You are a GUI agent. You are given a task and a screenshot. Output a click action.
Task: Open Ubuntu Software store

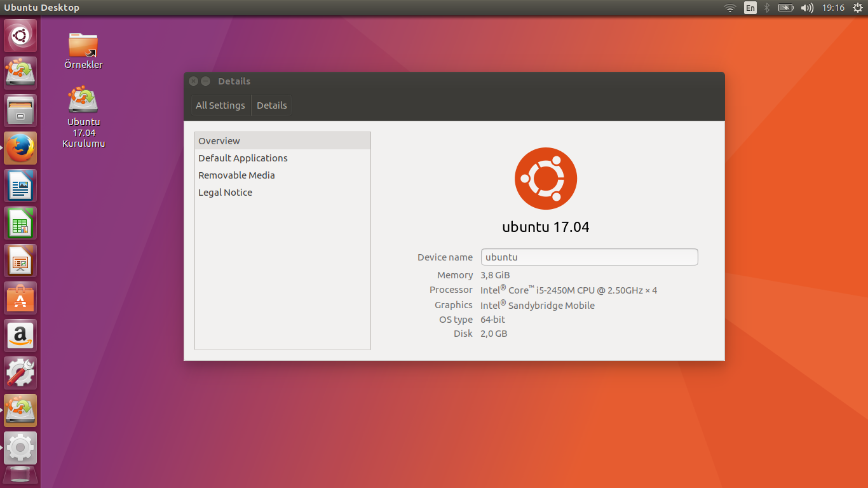tap(20, 298)
